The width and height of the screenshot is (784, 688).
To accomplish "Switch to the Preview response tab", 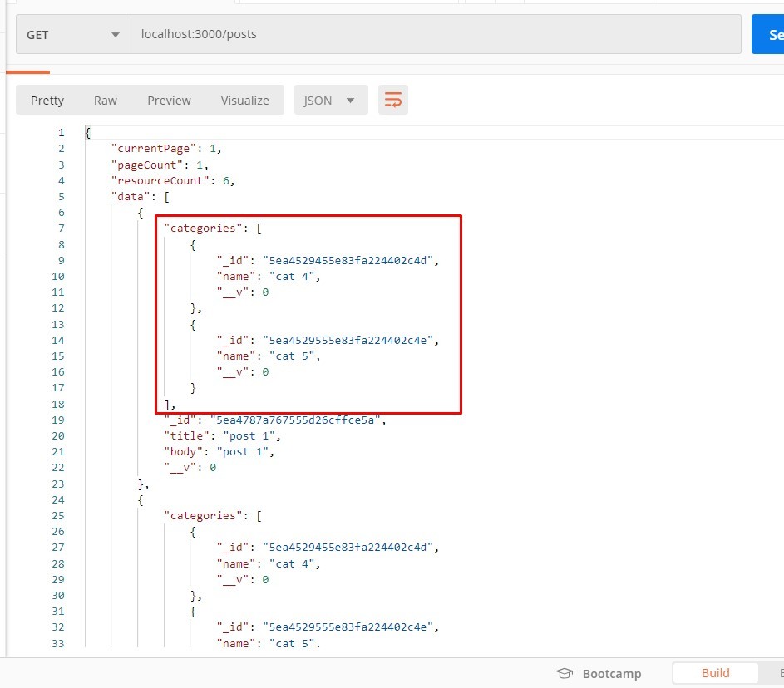I will (x=169, y=99).
